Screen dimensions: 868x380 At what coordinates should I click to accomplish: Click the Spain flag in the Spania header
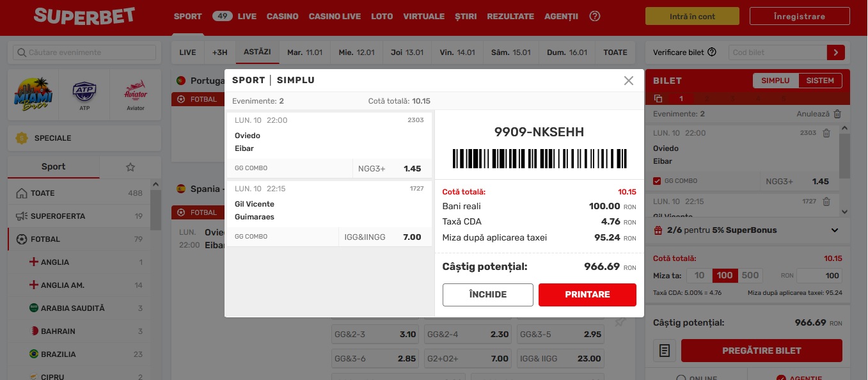(180, 189)
